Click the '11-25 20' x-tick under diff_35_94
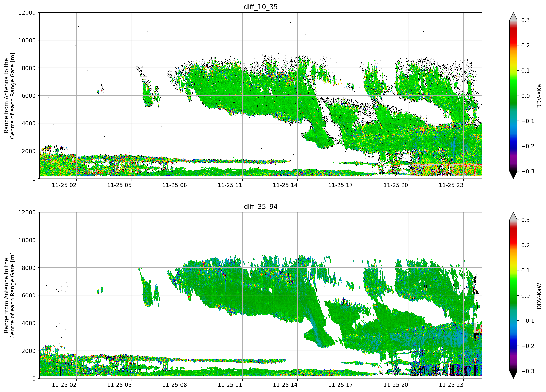Screen dimensions: 546x392 pyautogui.click(x=396, y=385)
